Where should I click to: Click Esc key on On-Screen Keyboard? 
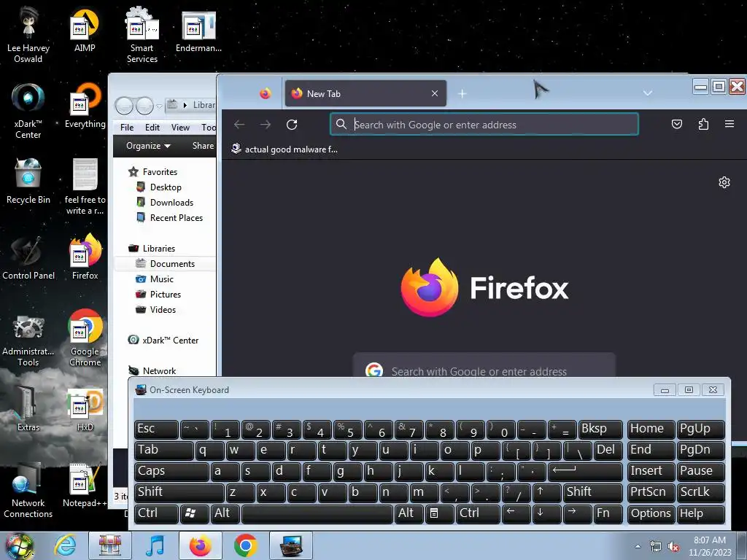click(x=156, y=429)
